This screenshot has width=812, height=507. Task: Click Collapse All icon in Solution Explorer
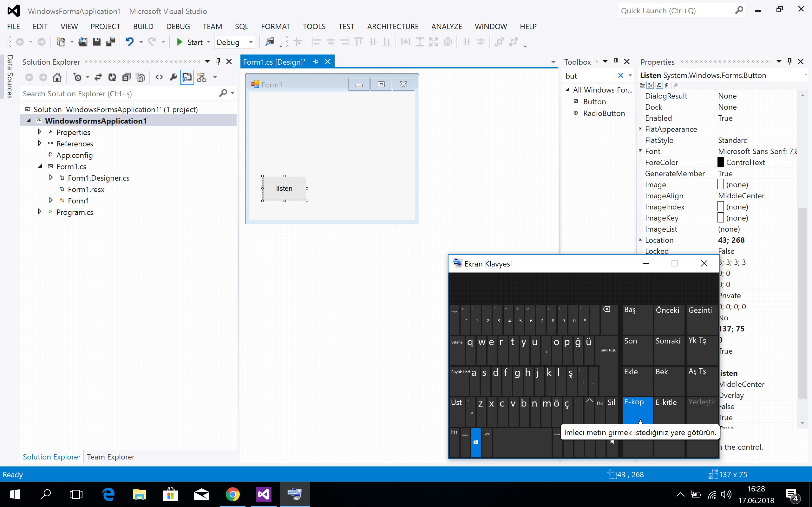click(x=126, y=77)
